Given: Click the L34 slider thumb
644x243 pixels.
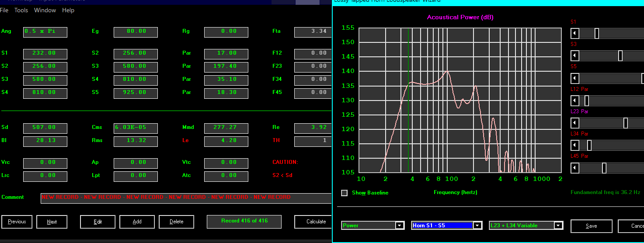Looking at the screenshot, I should point(589,145).
